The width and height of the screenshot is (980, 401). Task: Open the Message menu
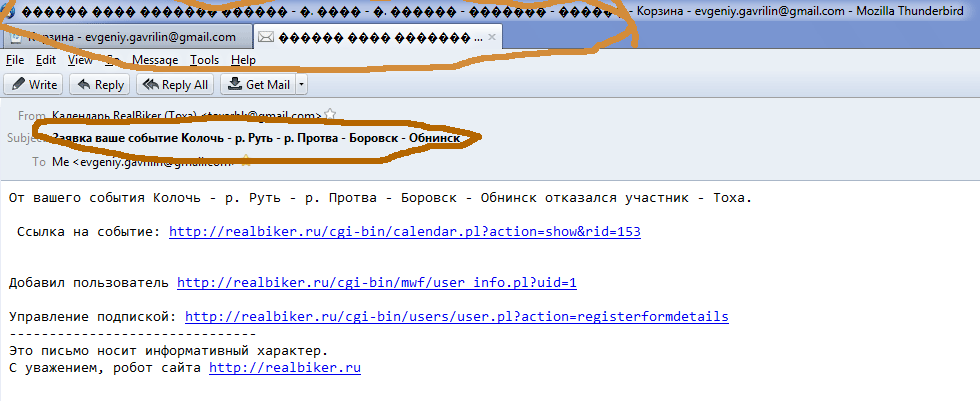(x=155, y=60)
